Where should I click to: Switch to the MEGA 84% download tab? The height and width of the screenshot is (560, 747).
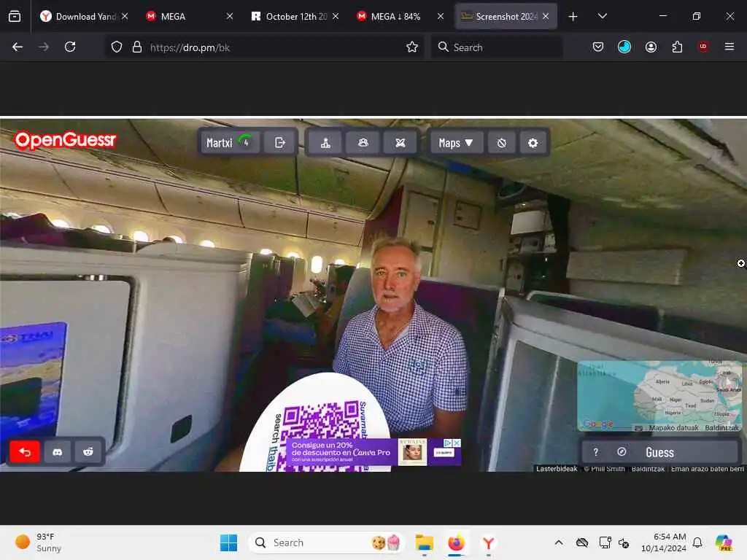pyautogui.click(x=400, y=16)
